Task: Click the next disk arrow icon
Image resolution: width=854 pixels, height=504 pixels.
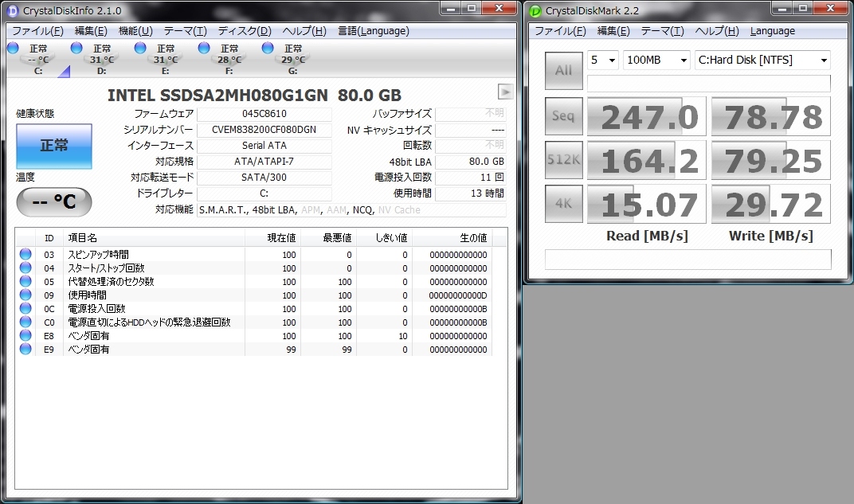Action: 504,91
